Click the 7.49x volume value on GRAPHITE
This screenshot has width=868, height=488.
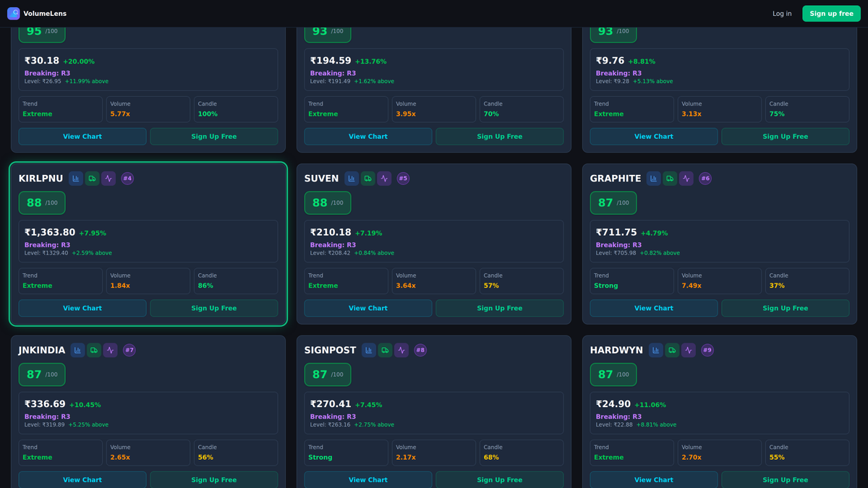click(x=692, y=286)
